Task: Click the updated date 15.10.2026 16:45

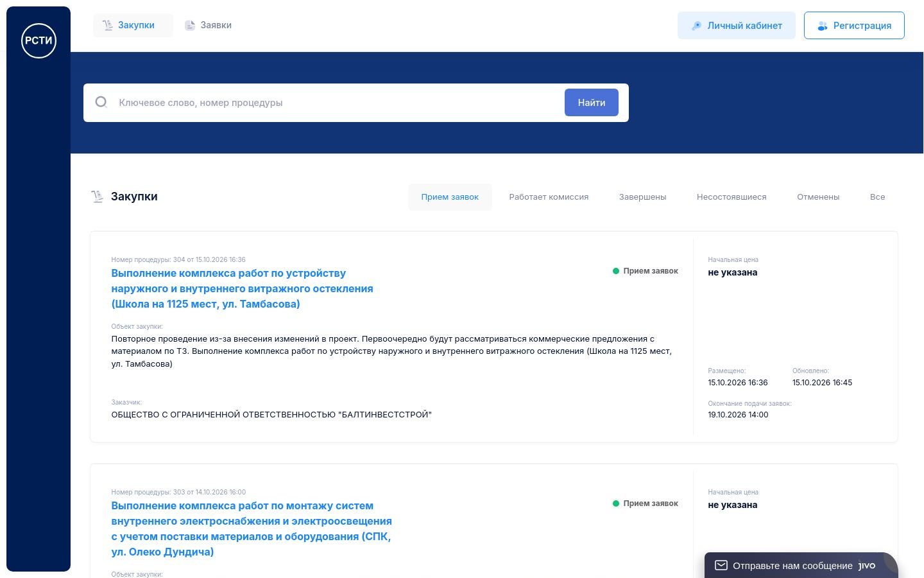Action: pos(822,383)
